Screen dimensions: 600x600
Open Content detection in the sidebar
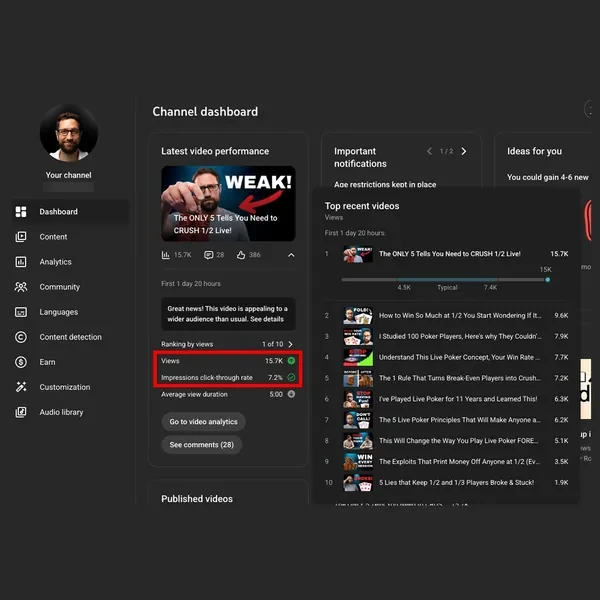tap(70, 337)
